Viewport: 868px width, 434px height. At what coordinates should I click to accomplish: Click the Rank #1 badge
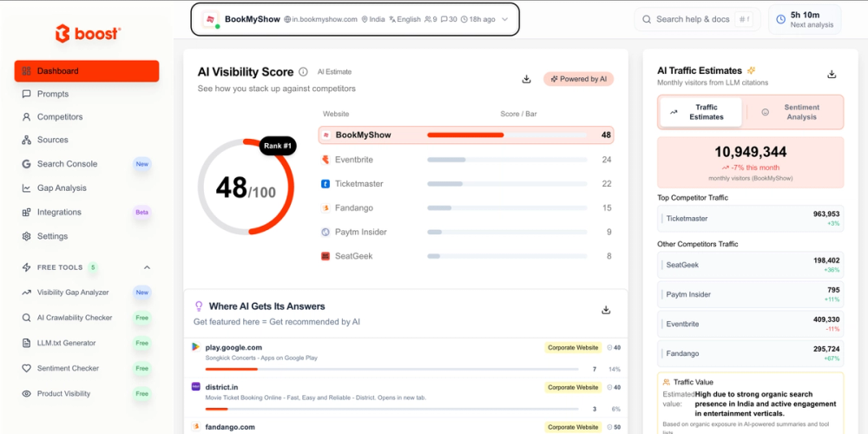pyautogui.click(x=278, y=146)
